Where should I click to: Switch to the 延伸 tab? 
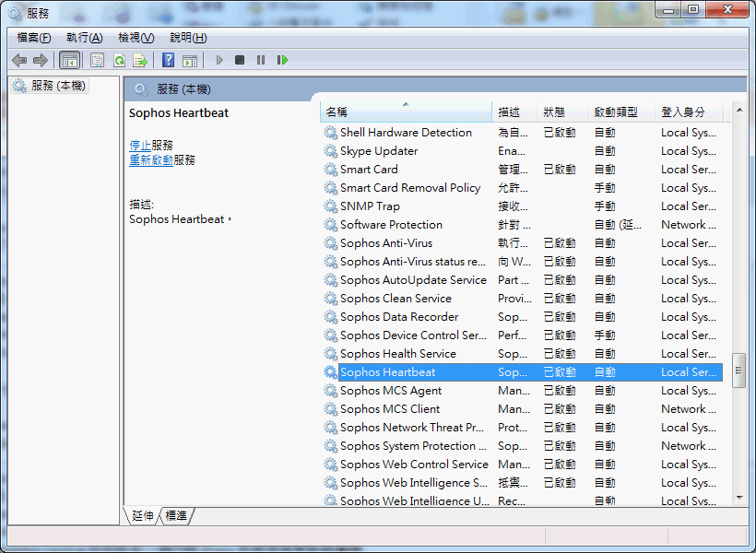coord(143,516)
